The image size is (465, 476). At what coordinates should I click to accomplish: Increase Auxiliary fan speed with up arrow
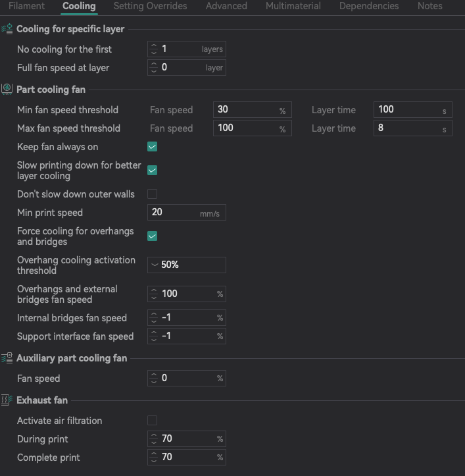(154, 375)
